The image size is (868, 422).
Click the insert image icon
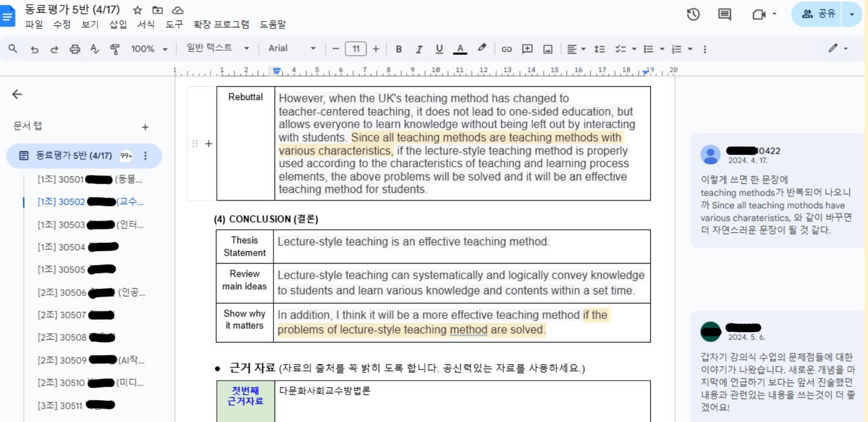point(547,49)
